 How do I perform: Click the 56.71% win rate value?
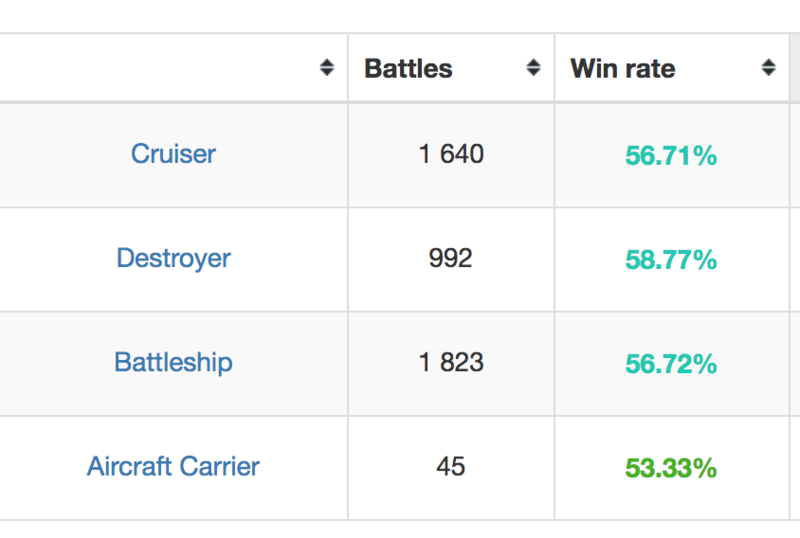[x=671, y=155]
